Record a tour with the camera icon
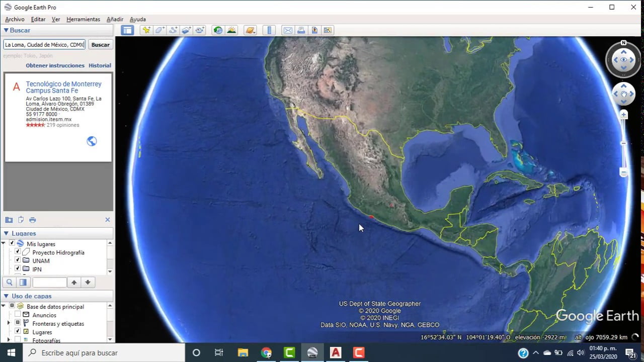 [200, 30]
